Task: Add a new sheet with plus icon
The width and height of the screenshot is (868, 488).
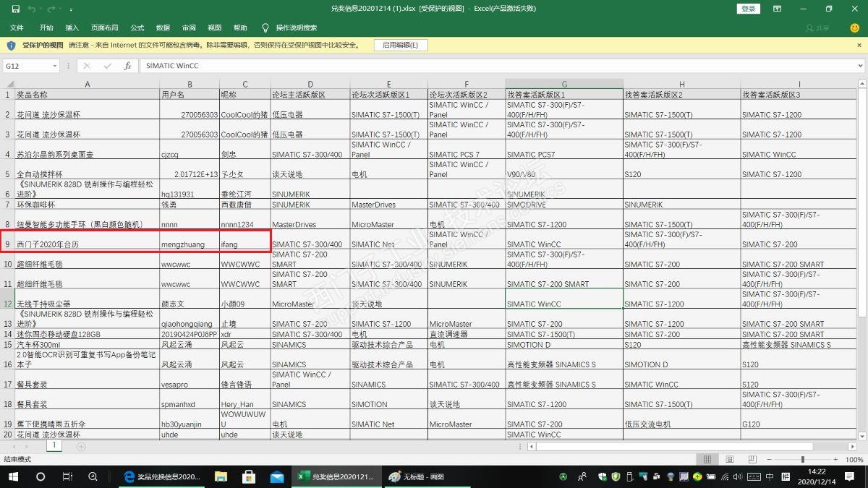Action: point(81,447)
